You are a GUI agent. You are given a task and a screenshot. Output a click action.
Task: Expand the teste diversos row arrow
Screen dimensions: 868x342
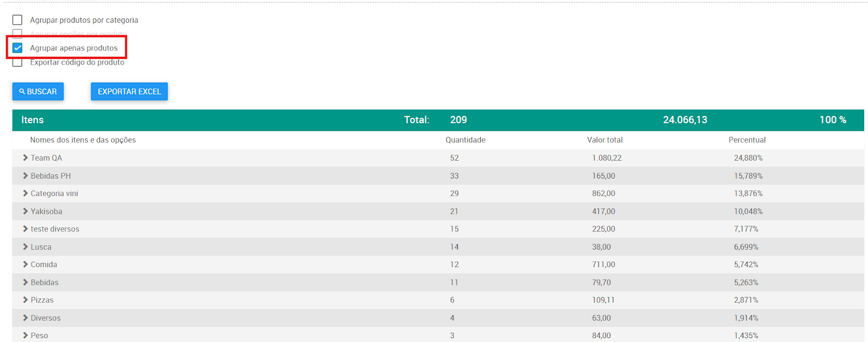pos(25,229)
